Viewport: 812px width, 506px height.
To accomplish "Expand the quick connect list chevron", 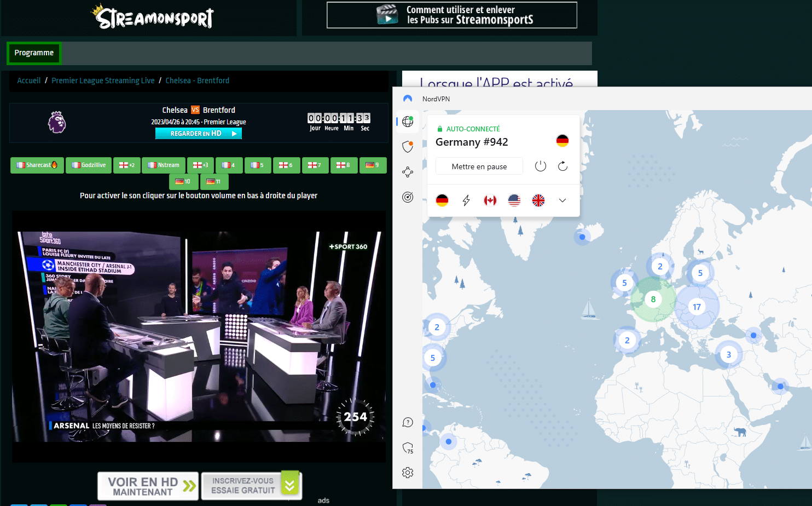I will point(562,200).
